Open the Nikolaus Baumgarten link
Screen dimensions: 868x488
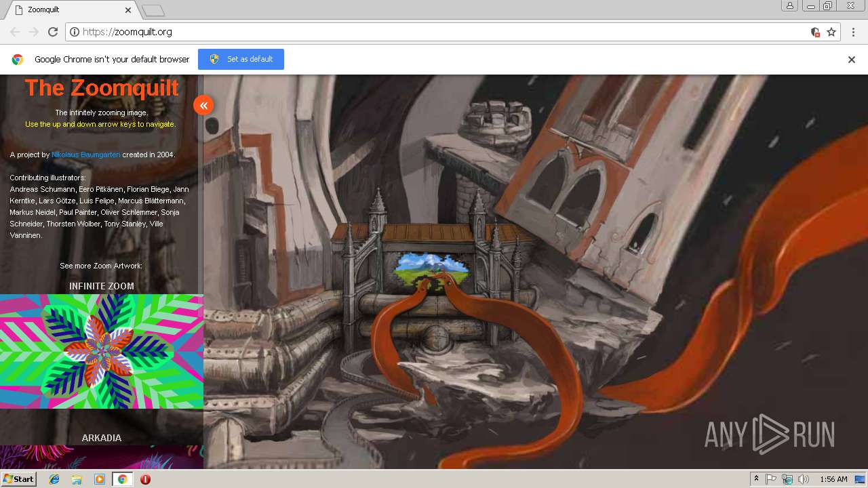coord(85,155)
